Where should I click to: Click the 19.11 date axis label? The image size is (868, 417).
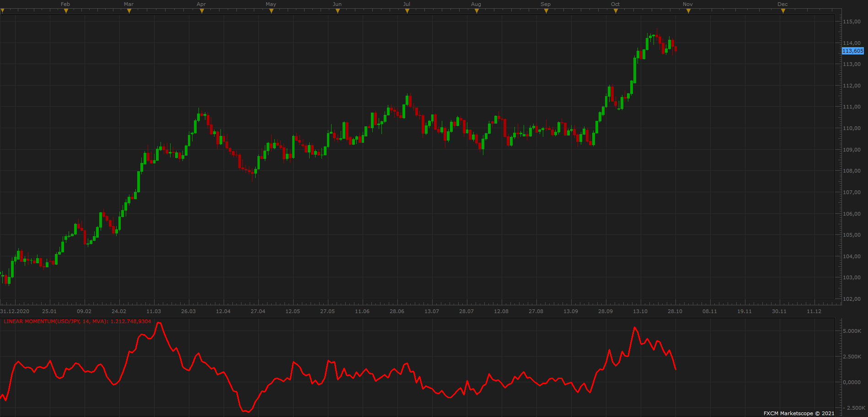point(745,311)
